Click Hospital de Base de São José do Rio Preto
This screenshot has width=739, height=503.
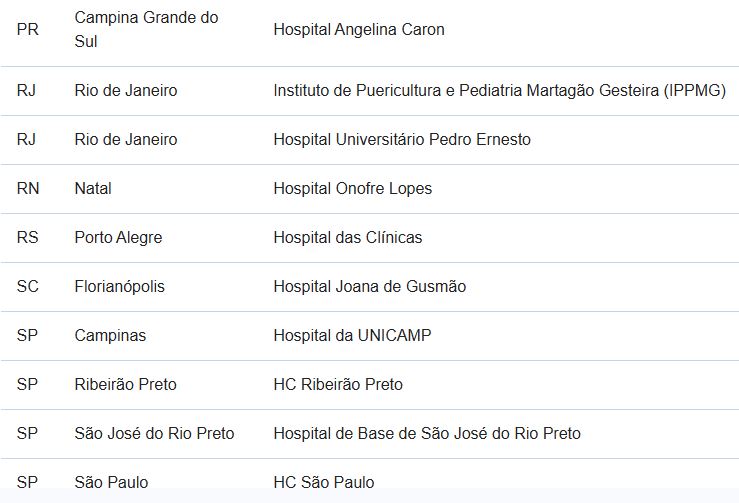click(x=427, y=433)
